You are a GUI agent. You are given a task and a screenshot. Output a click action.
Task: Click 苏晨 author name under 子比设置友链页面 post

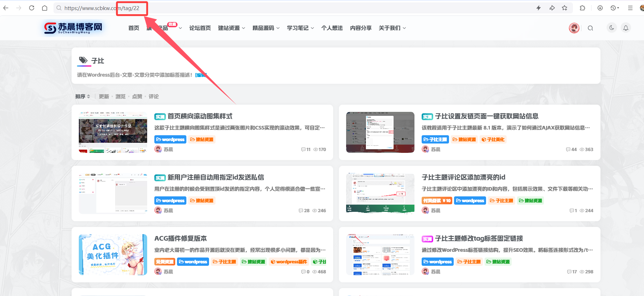tap(436, 149)
